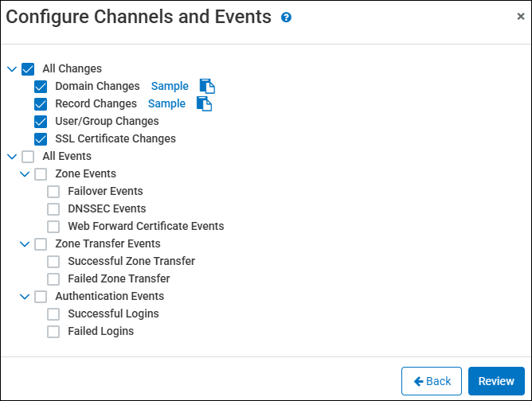Viewport: 532px width, 401px height.
Task: Collapse the All Events section
Action: [12, 157]
